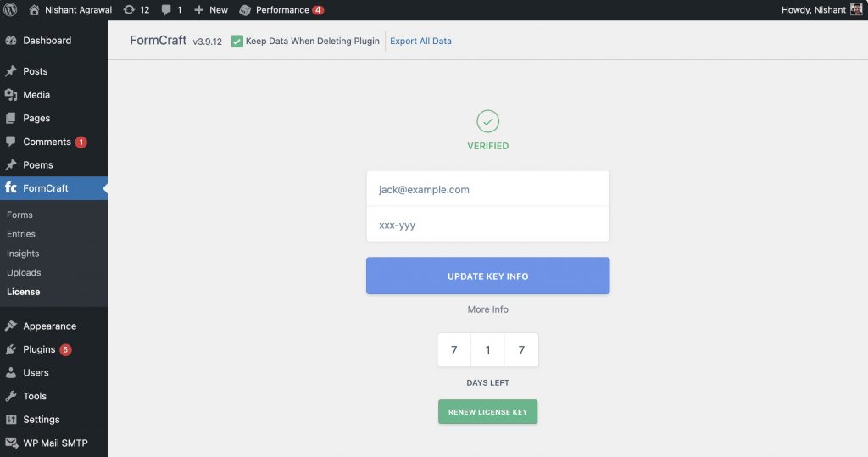Screen dimensions: 868x457
Task: Open the Entries submenu under FormCraft
Action: [x=21, y=234]
